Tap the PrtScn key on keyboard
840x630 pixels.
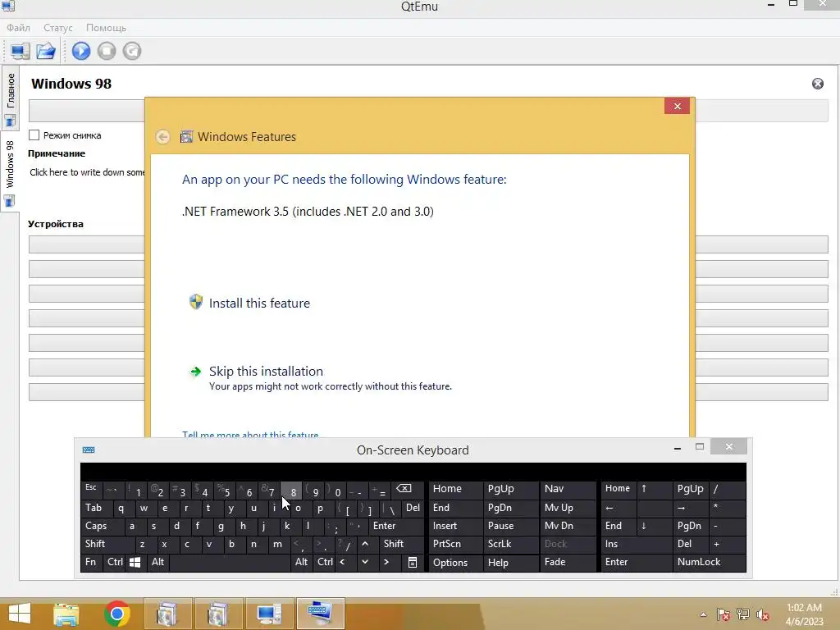[x=455, y=544]
